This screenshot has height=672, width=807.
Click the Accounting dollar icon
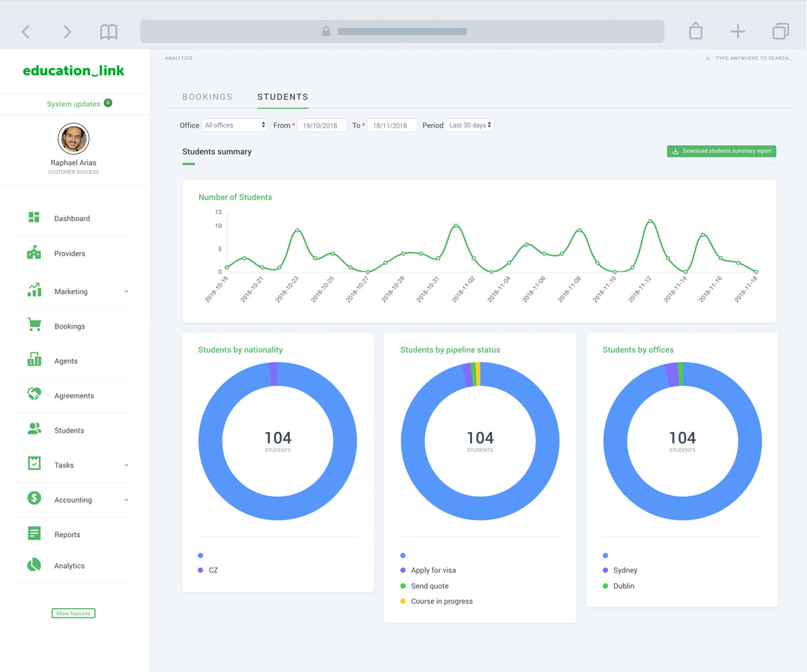pos(34,499)
